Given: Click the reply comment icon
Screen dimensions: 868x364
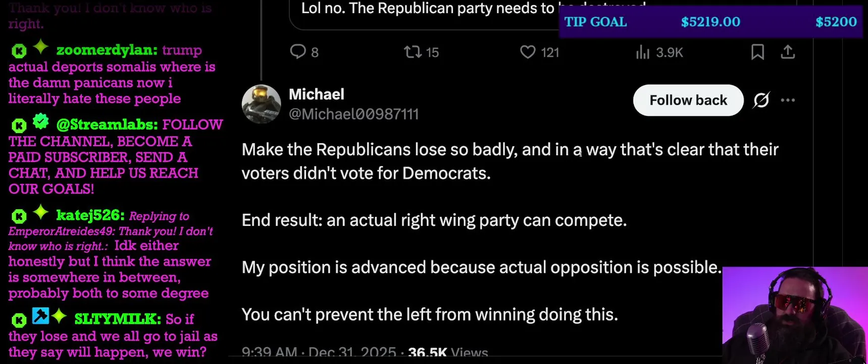Looking at the screenshot, I should [x=298, y=52].
